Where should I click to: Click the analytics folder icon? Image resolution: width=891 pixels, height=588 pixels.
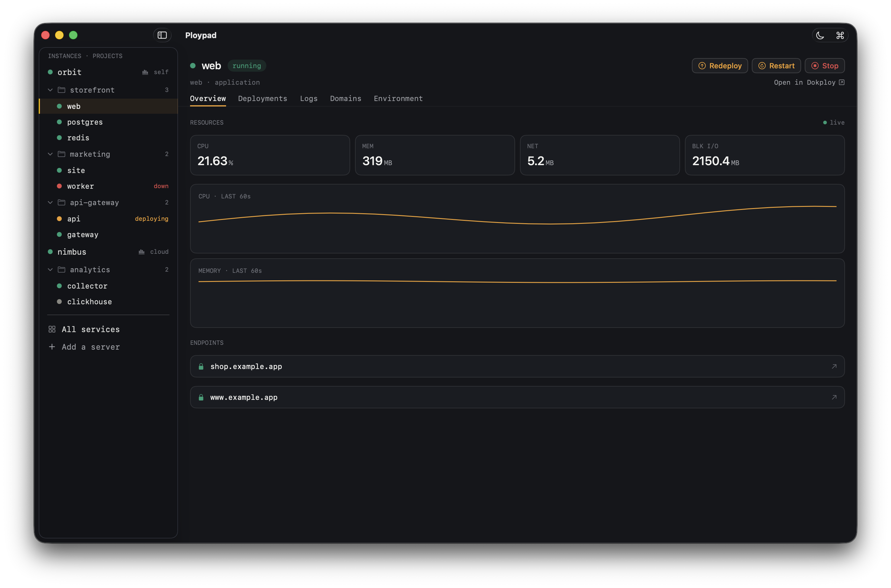pos(61,269)
